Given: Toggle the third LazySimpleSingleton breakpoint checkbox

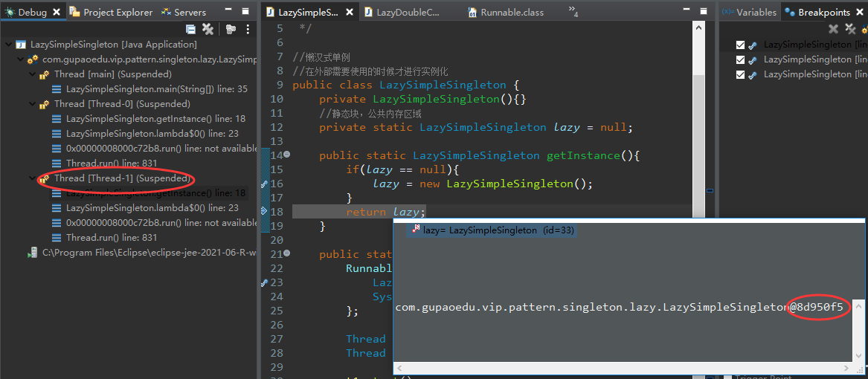Looking at the screenshot, I should 740,74.
